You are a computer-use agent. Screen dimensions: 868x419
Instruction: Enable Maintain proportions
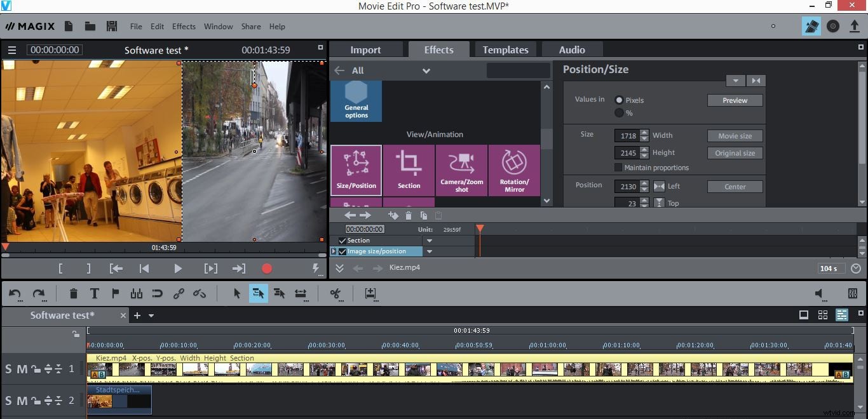pyautogui.click(x=618, y=168)
